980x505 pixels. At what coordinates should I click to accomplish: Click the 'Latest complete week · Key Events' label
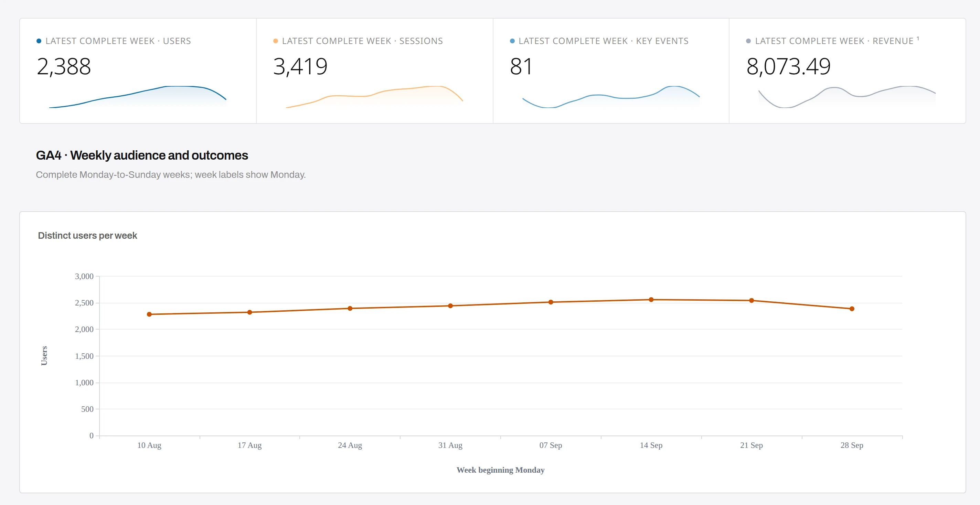[603, 41]
